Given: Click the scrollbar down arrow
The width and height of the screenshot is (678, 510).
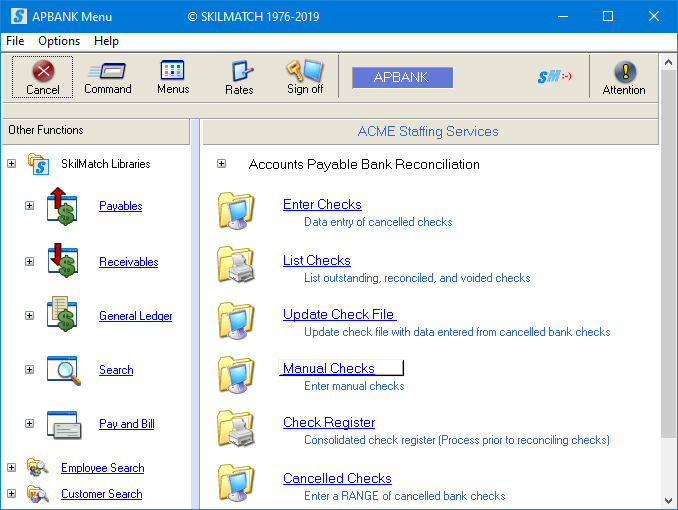Looking at the screenshot, I should tap(668, 501).
